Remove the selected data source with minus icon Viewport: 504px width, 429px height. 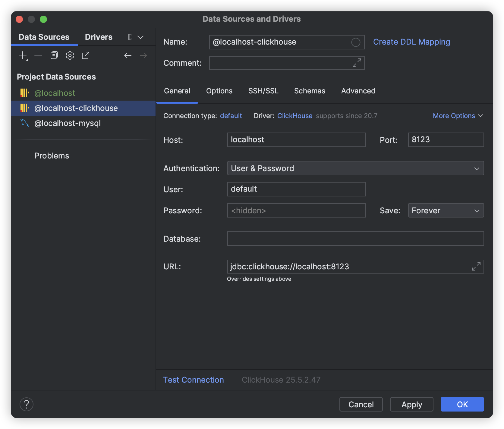point(38,55)
